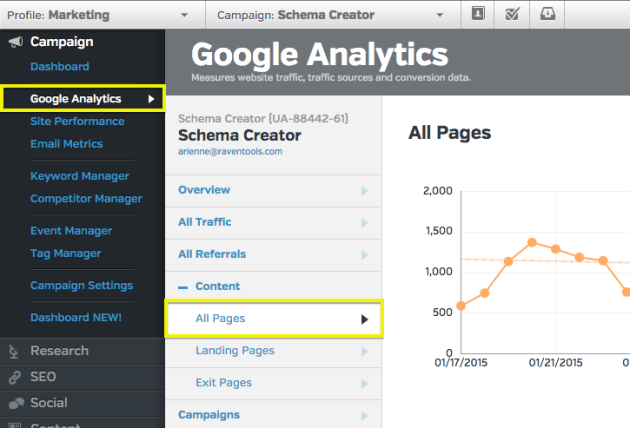
Task: Click the arrow next to Exit Pages
Action: 364,384
